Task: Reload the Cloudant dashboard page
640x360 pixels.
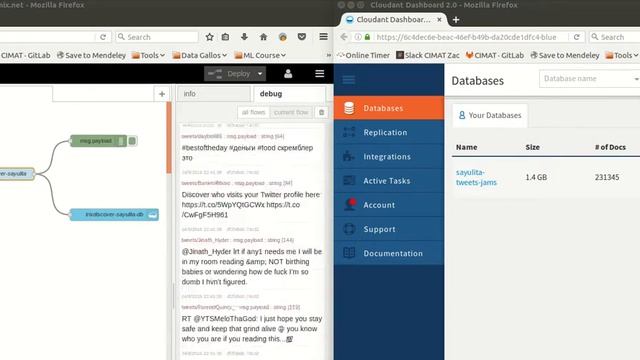Action: click(x=577, y=37)
